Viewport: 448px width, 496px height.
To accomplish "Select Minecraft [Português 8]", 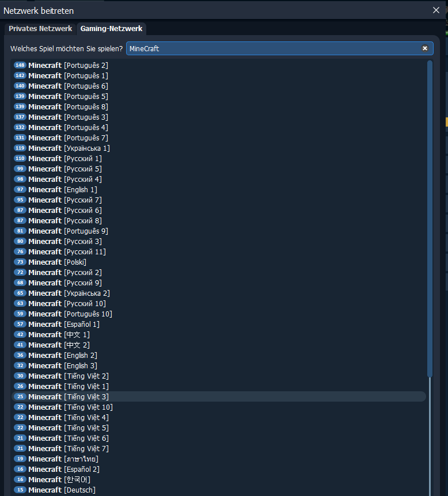I will (219, 106).
